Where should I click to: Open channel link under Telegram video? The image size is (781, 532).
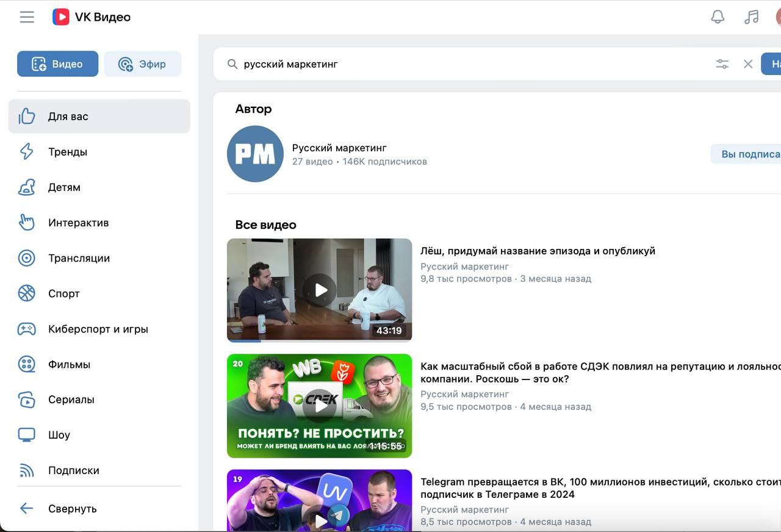click(464, 509)
